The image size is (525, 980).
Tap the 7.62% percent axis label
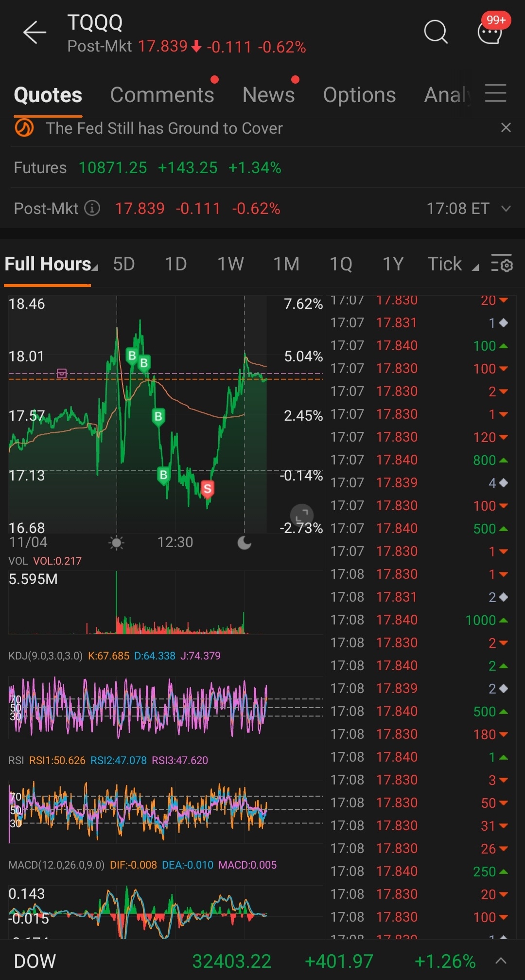(x=303, y=304)
